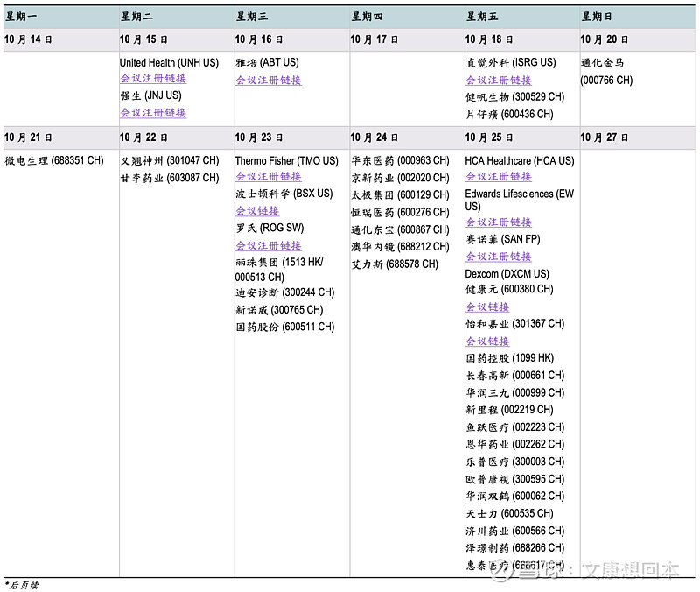Click 国药控股 (1099 HK) entry

point(510,358)
